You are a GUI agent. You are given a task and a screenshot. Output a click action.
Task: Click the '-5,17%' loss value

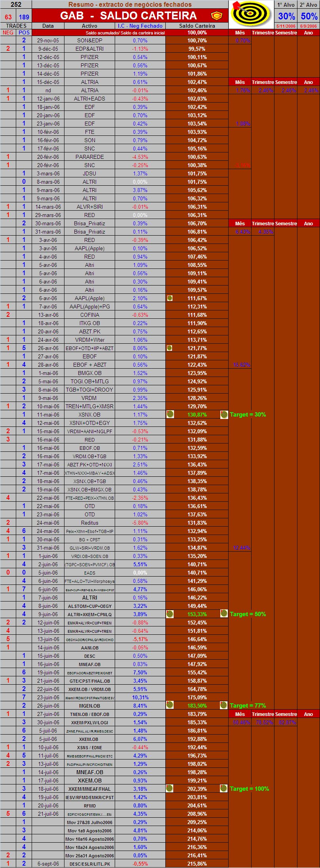pos(140,639)
